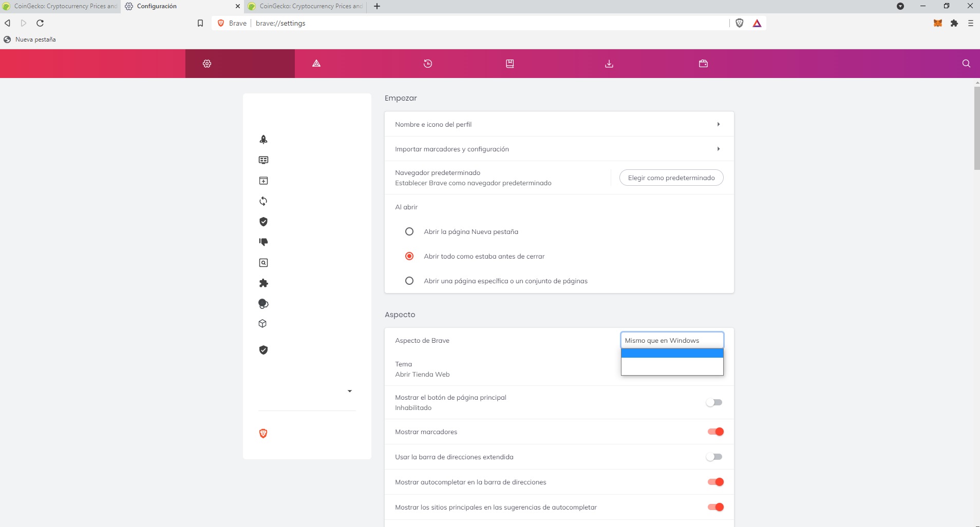Open a new tab with plus button
The width and height of the screenshot is (980, 527).
377,6
